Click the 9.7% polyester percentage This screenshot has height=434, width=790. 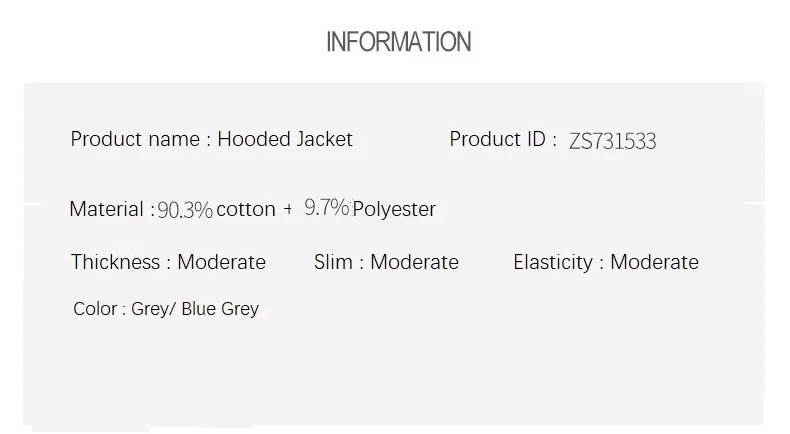[x=327, y=207]
